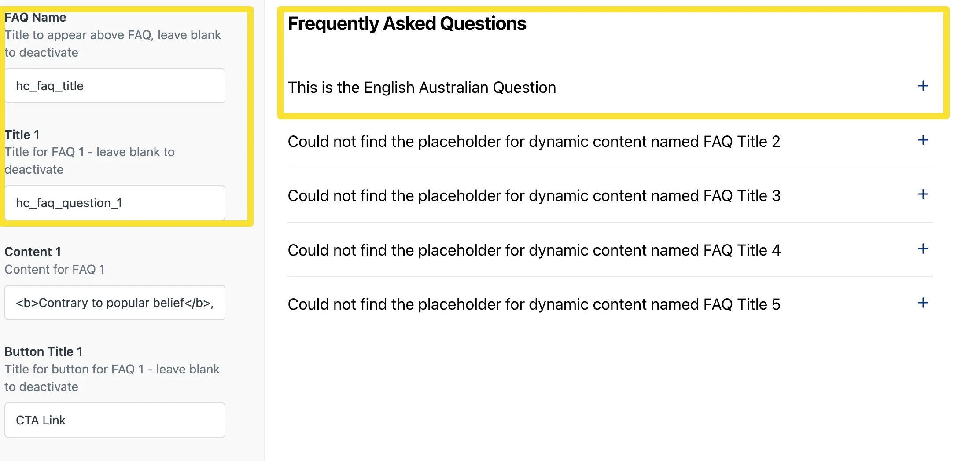
Task: Select the FAQ Title 5 placeholder question text
Action: point(534,304)
